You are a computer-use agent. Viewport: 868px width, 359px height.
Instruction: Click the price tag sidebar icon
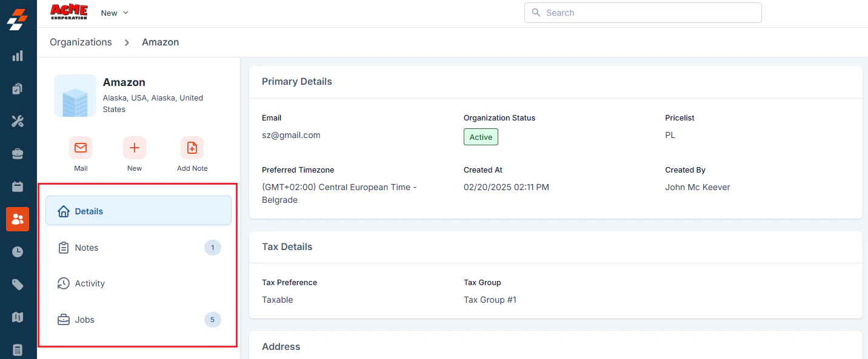pyautogui.click(x=18, y=285)
